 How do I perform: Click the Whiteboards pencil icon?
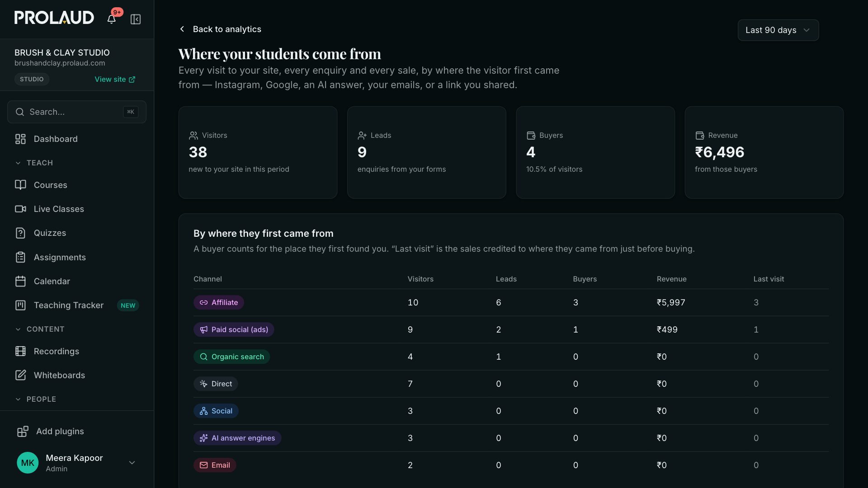click(x=20, y=375)
